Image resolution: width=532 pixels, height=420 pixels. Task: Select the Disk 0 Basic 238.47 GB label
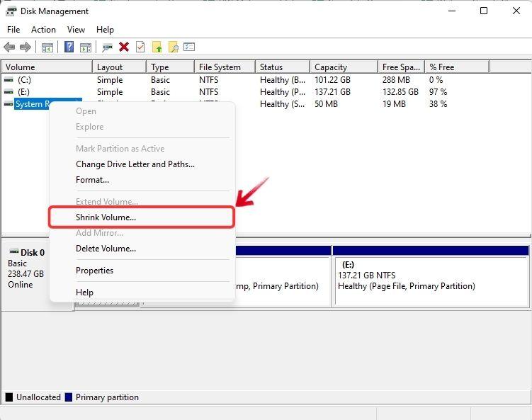pos(26,268)
